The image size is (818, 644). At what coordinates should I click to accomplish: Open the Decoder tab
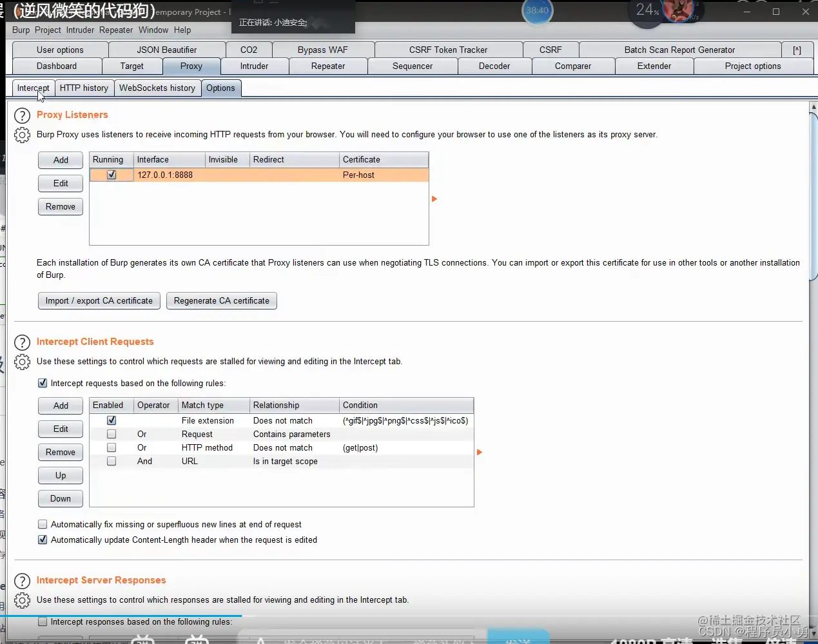point(494,66)
